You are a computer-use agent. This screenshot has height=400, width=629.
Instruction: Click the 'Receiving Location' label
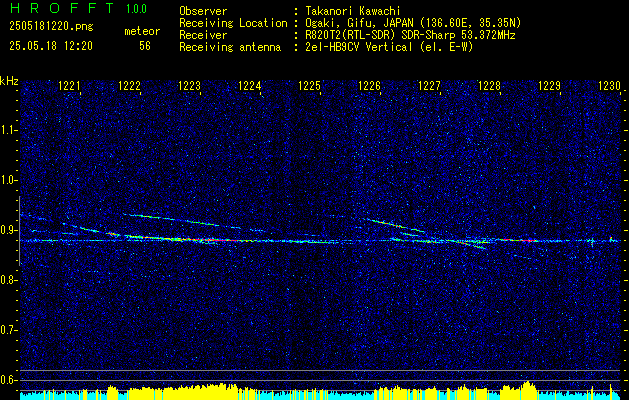pos(233,23)
